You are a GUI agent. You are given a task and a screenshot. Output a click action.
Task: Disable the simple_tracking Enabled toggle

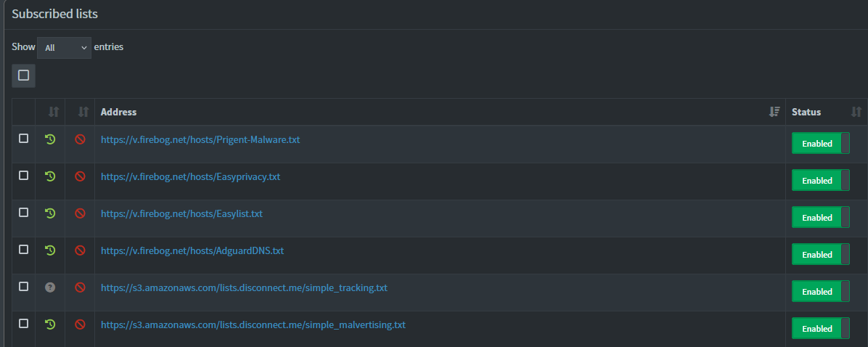click(820, 292)
